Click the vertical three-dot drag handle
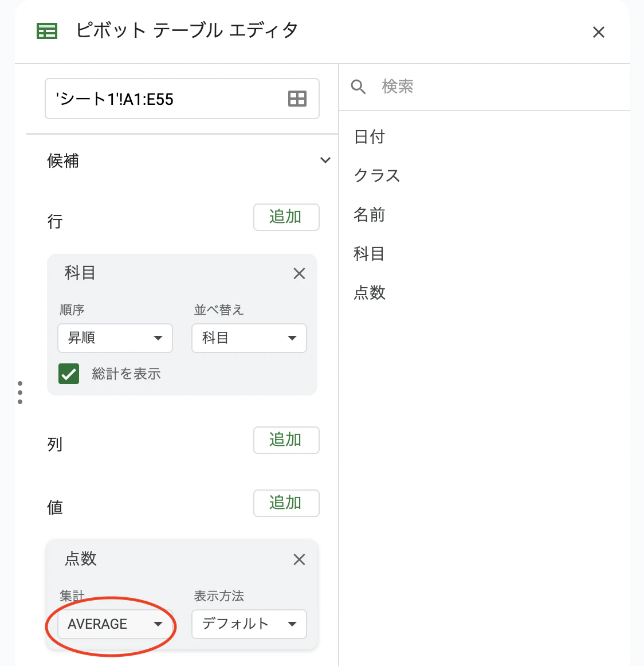The height and width of the screenshot is (666, 644). click(21, 392)
